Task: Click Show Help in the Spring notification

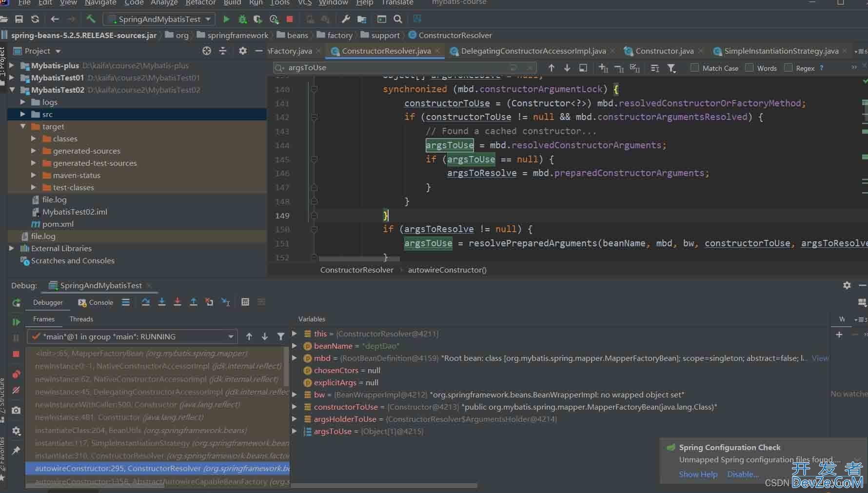Action: click(698, 474)
